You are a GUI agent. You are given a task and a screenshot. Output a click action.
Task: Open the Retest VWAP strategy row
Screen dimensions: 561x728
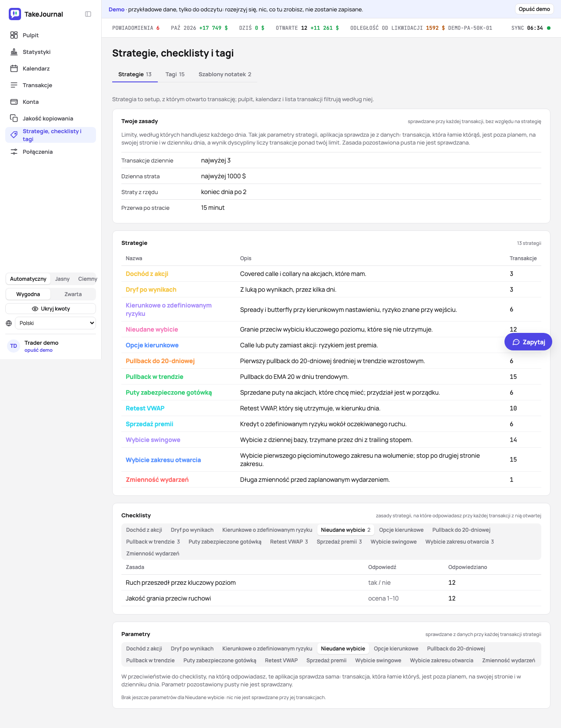331,408
